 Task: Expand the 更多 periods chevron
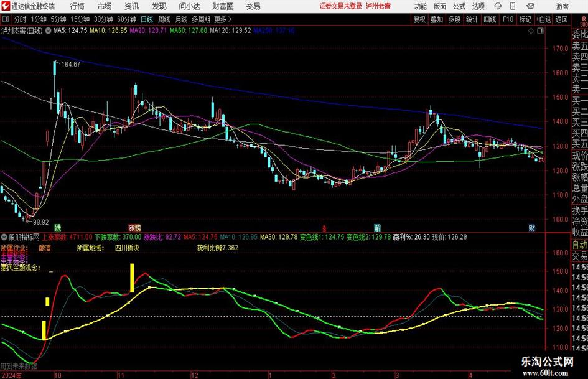click(x=230, y=19)
